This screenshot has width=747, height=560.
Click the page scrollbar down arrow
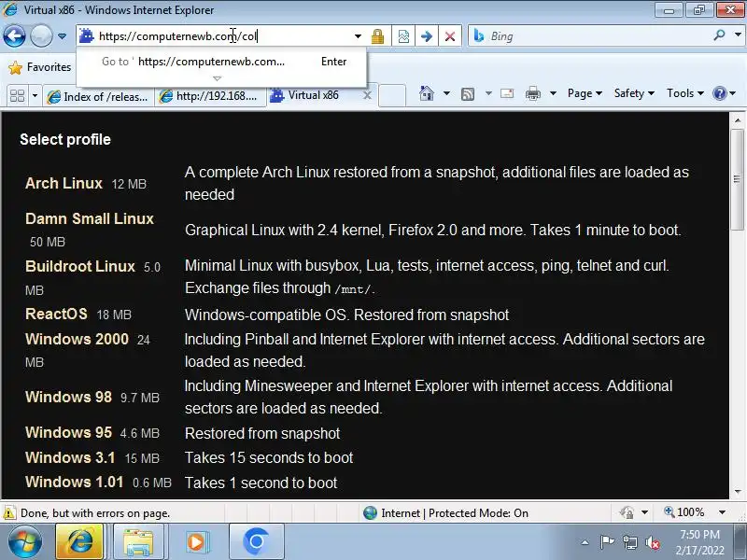tap(738, 492)
